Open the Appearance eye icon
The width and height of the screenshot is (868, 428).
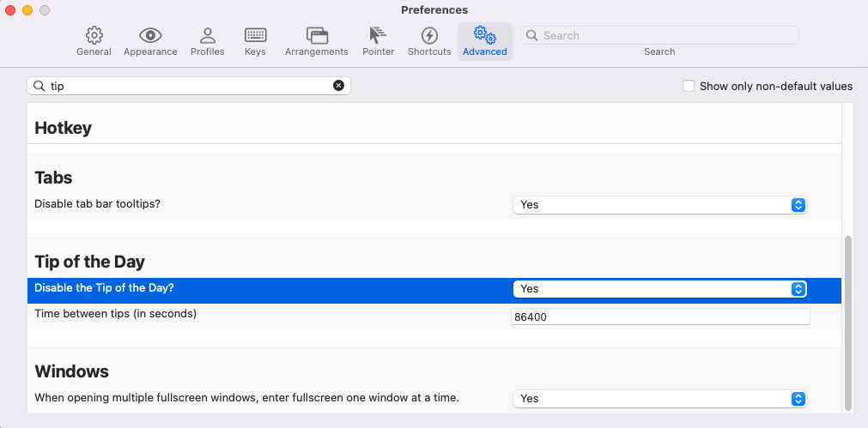[150, 35]
